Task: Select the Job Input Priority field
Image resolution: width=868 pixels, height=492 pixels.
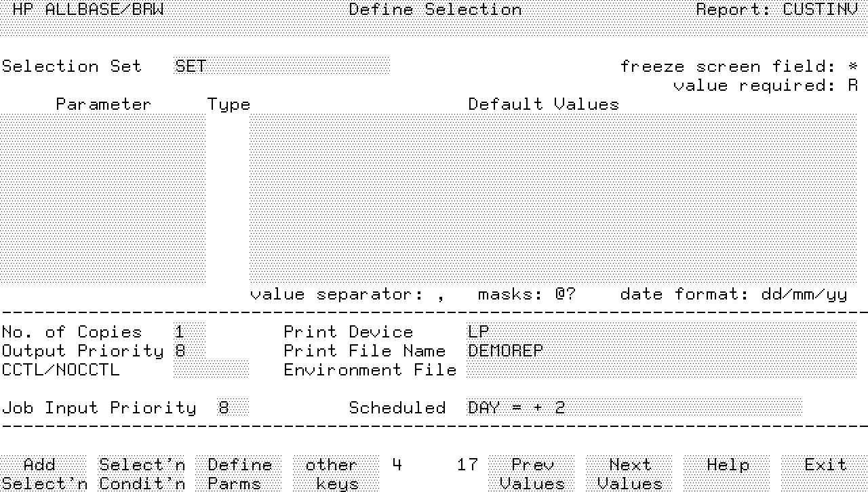Action: pos(232,408)
